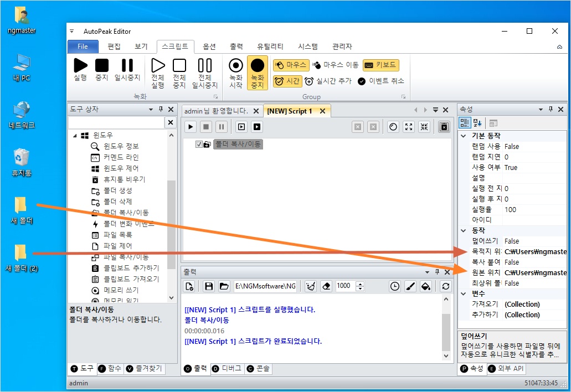Viewport: 571px width, 392px height.
Task: Toggle the 시간 recording option
Action: click(x=287, y=81)
